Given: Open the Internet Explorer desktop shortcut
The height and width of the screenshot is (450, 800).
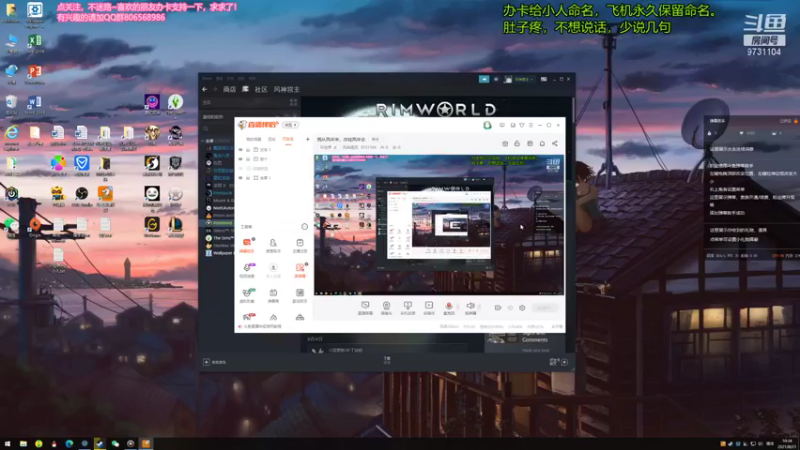Looking at the screenshot, I should tap(12, 136).
